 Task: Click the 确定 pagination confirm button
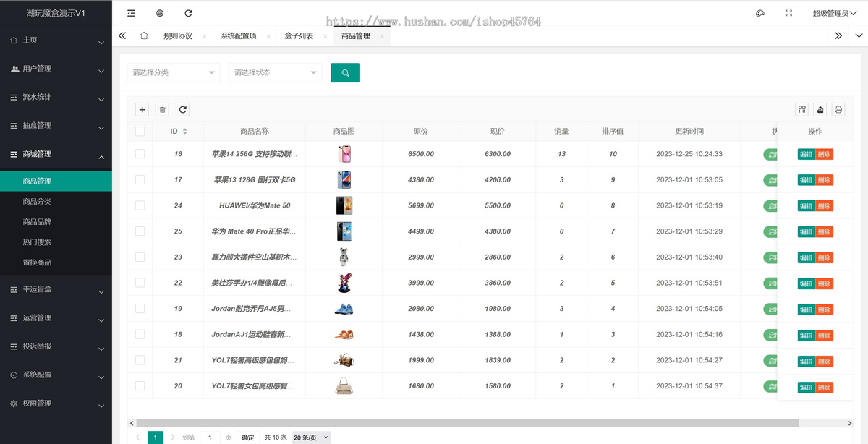[248, 437]
